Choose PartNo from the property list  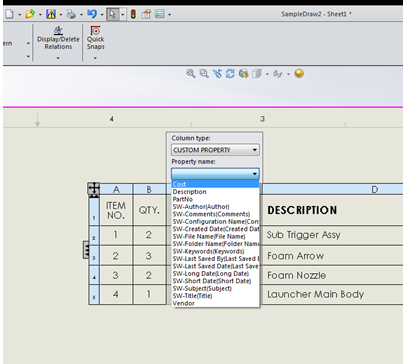(x=215, y=199)
